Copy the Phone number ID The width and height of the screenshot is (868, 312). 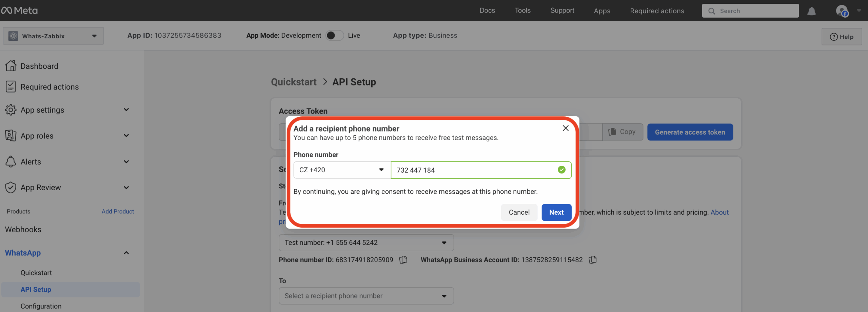tap(403, 260)
